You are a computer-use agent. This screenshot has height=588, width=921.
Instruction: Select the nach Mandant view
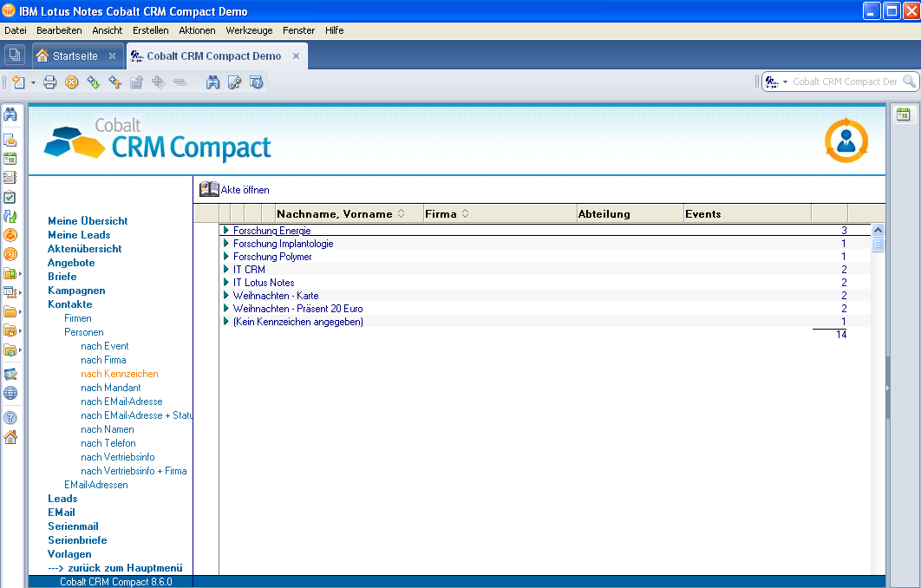tap(110, 387)
